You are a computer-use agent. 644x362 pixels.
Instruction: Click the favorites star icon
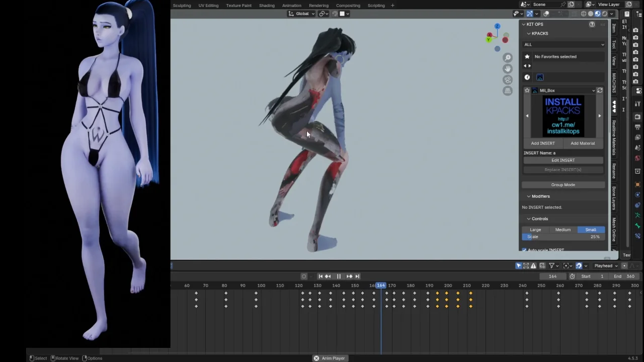(527, 56)
